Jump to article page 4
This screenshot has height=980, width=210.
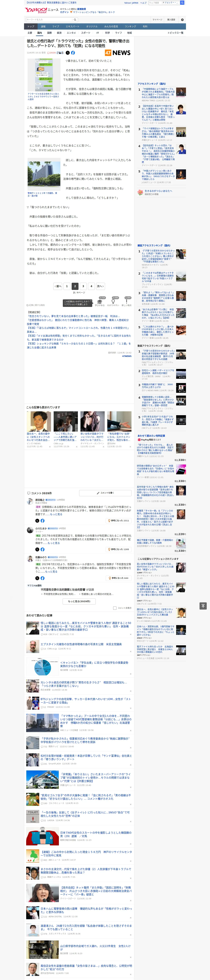click(x=91, y=286)
